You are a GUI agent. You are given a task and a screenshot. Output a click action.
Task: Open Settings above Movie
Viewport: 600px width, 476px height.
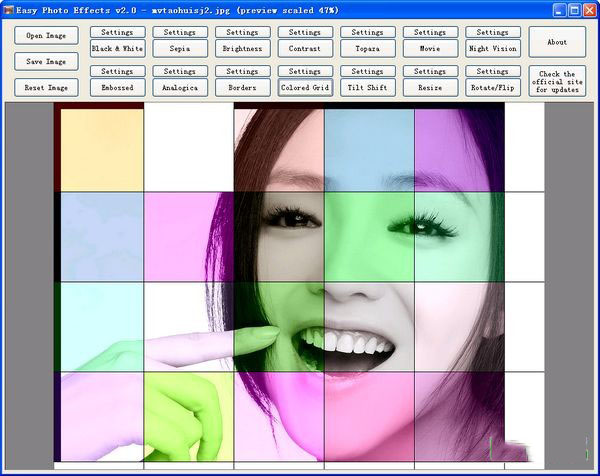(x=430, y=32)
